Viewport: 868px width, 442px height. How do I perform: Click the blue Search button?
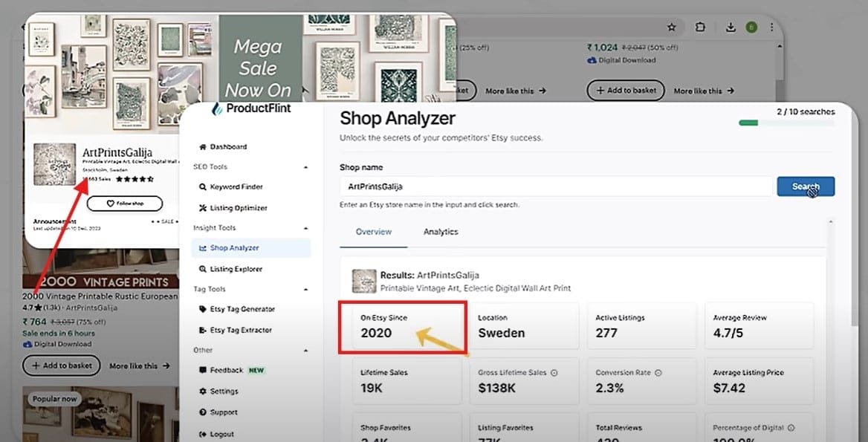pyautogui.click(x=806, y=186)
